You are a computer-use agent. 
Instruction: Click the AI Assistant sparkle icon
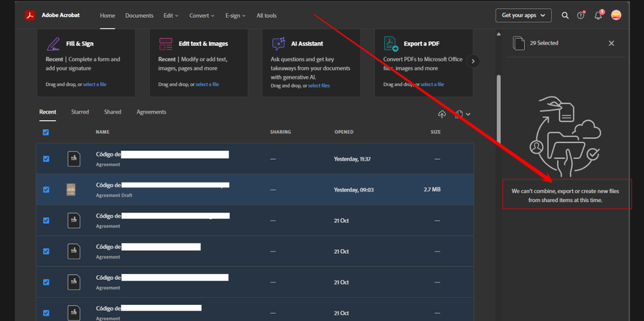point(278,44)
